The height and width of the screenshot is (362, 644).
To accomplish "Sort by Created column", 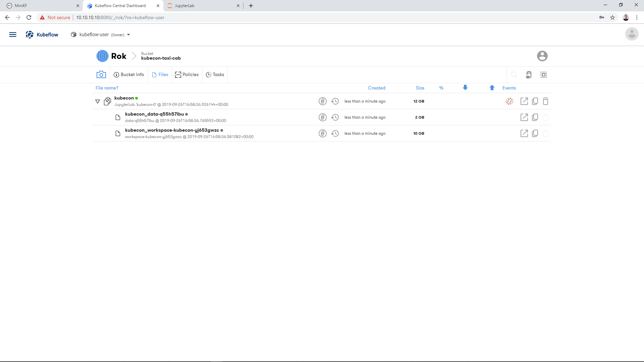I will pos(376,88).
